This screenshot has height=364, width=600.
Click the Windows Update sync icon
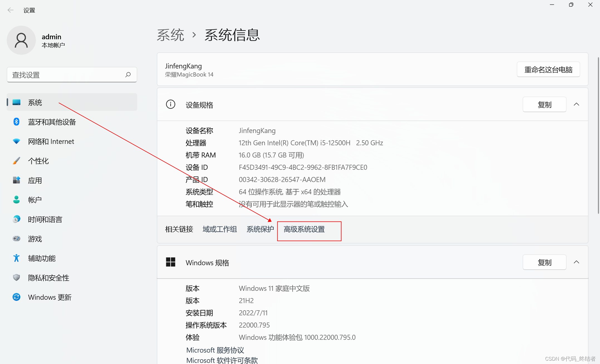point(16,297)
